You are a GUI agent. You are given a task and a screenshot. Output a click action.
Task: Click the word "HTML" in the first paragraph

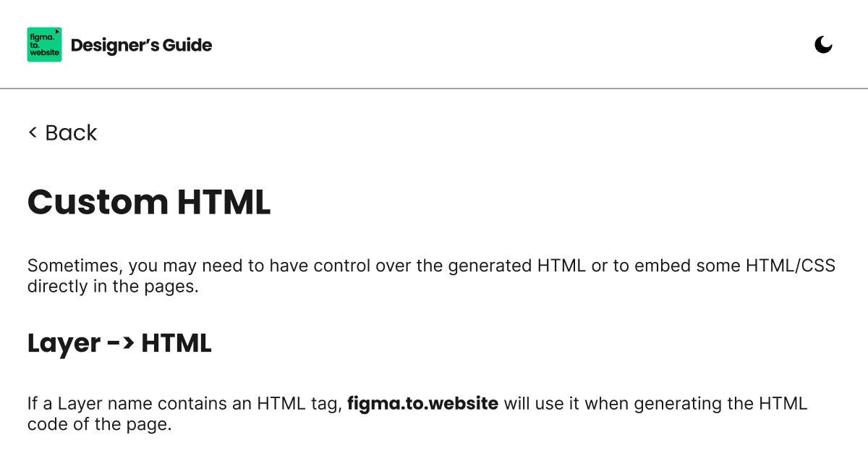[x=561, y=265]
